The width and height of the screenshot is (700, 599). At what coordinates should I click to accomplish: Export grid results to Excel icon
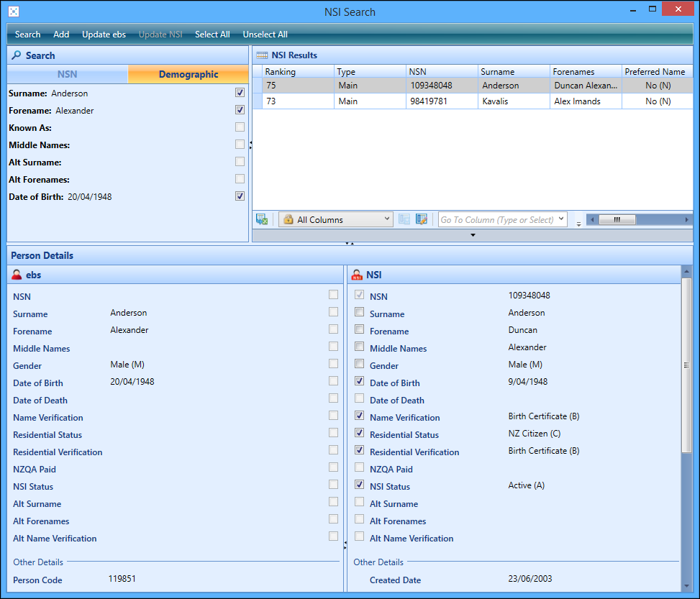click(262, 219)
